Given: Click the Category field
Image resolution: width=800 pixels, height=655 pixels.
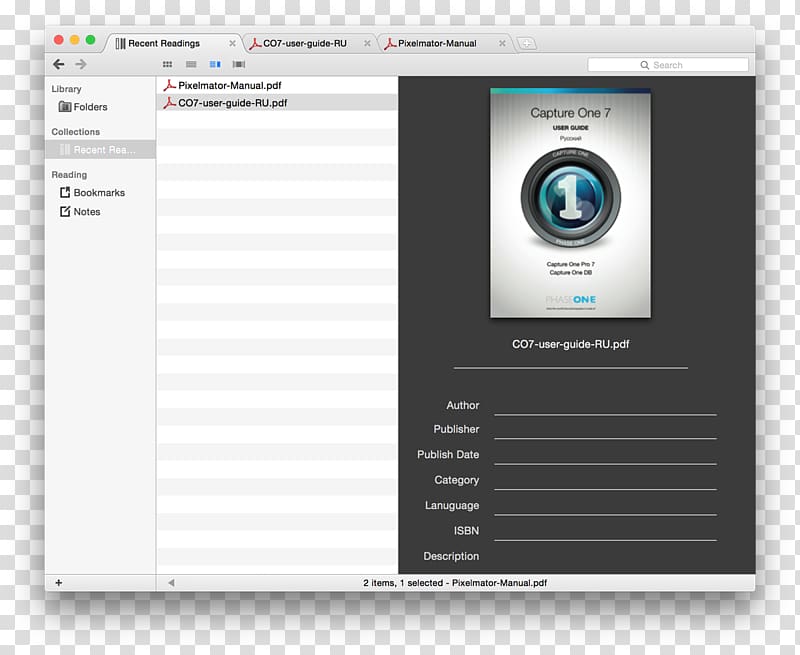Looking at the screenshot, I should (605, 480).
